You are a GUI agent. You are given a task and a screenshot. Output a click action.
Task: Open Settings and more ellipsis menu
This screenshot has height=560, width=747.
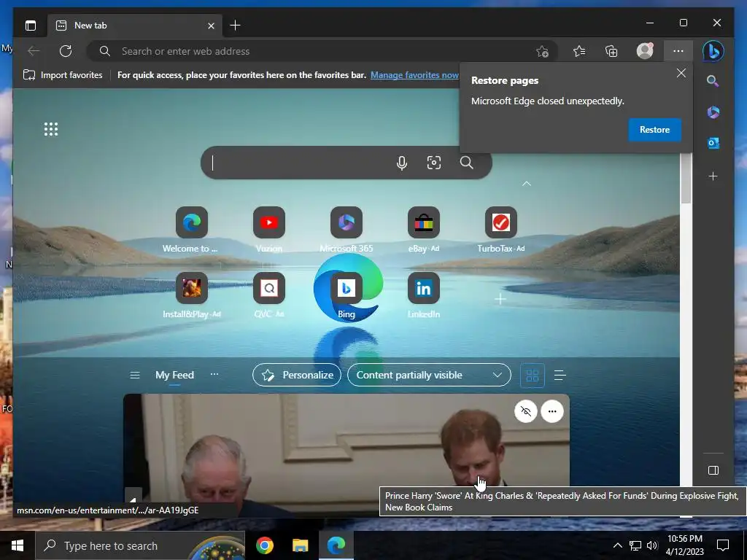678,51
